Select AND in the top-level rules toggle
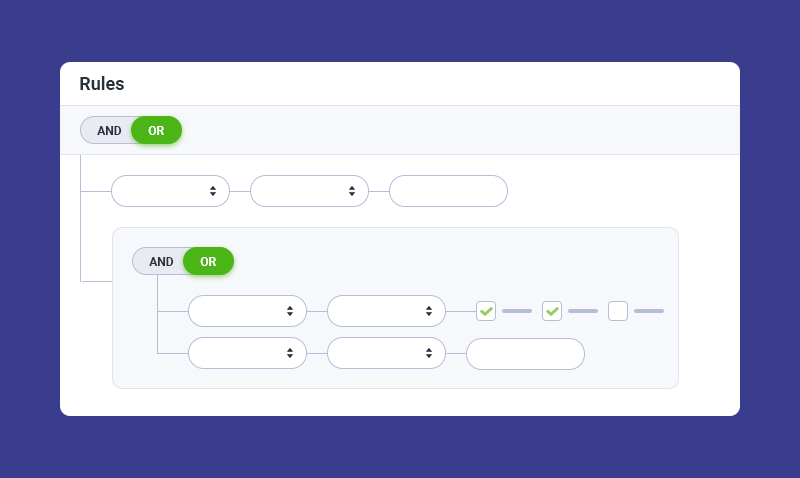Viewport: 800px width, 478px height. pos(109,130)
